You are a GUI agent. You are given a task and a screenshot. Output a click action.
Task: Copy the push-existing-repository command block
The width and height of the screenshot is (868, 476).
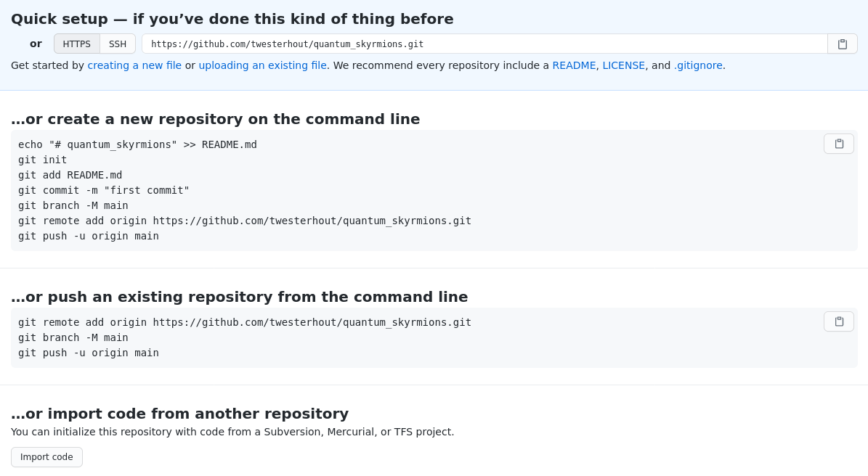839,321
